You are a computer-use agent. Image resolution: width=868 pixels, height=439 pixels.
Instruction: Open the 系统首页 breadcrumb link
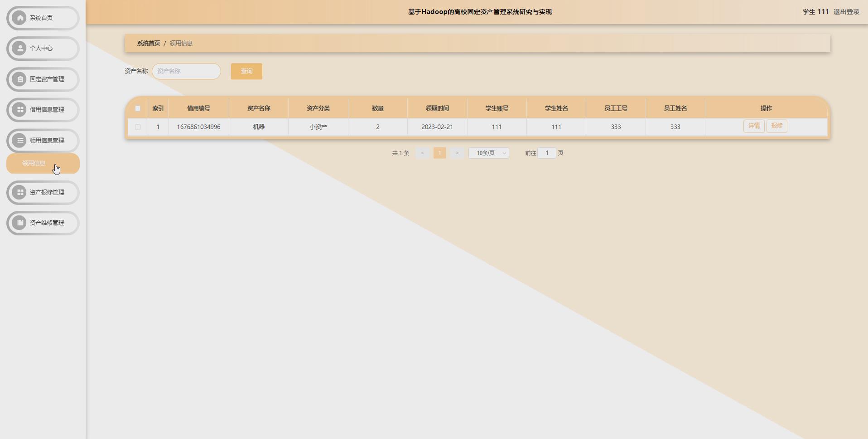coord(148,43)
